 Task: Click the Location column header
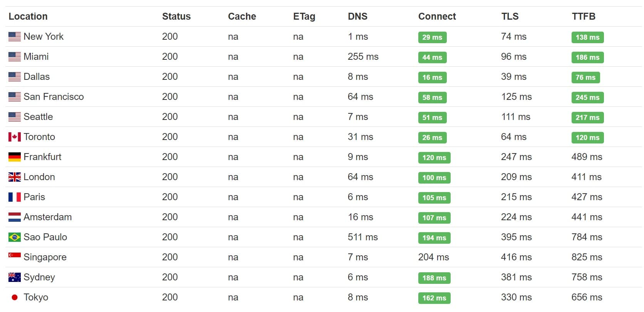[x=28, y=17]
